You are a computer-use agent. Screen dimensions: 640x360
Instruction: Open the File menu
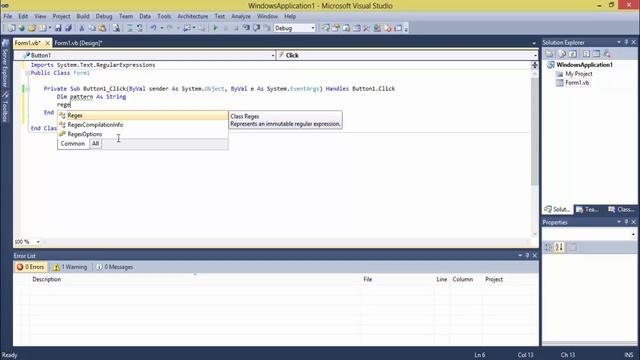click(x=8, y=16)
